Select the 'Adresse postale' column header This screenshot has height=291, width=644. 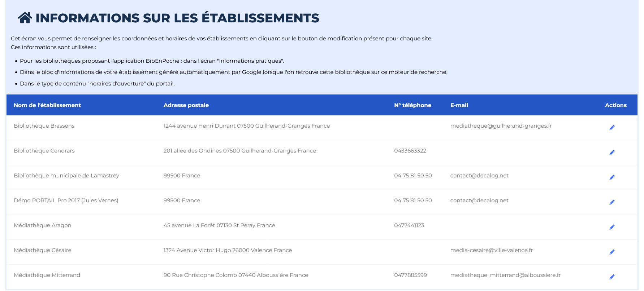point(186,105)
